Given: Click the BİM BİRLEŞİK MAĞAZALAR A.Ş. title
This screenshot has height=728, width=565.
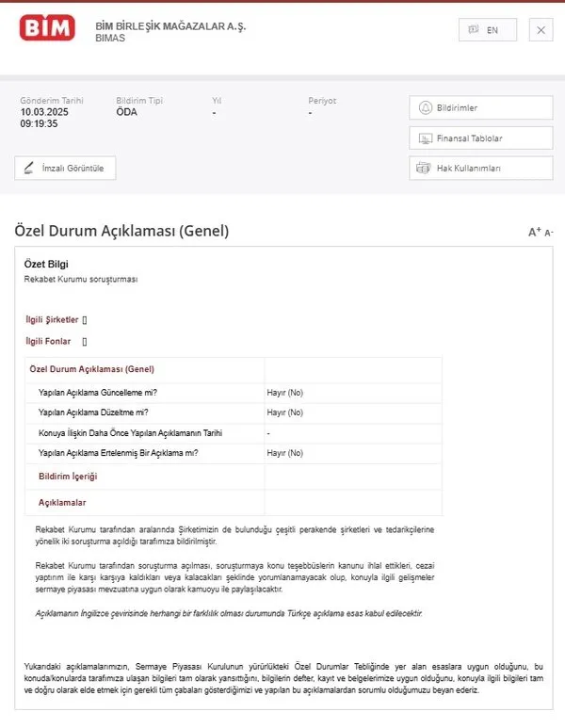Looking at the screenshot, I should 170,26.
